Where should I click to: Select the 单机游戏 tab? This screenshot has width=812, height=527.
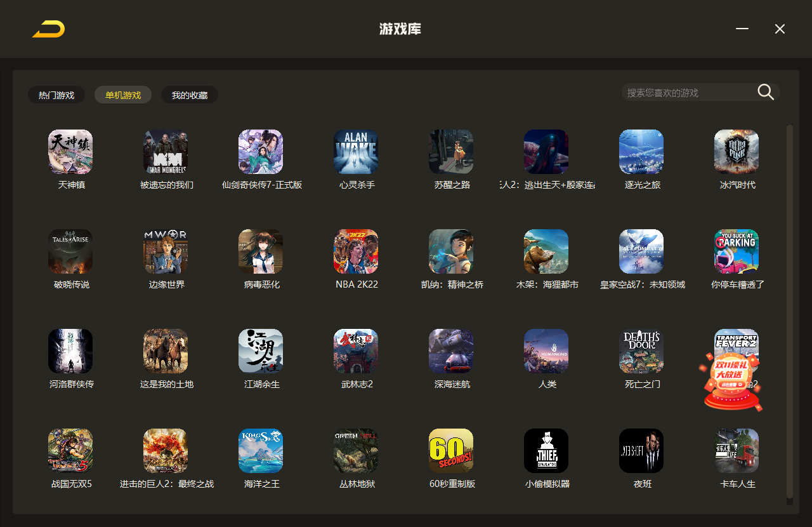coord(123,95)
